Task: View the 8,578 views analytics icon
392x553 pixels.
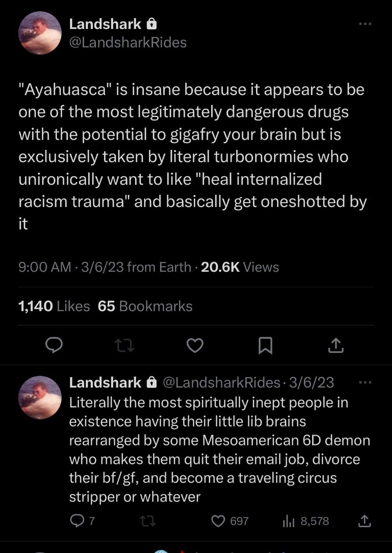Action: (x=306, y=521)
